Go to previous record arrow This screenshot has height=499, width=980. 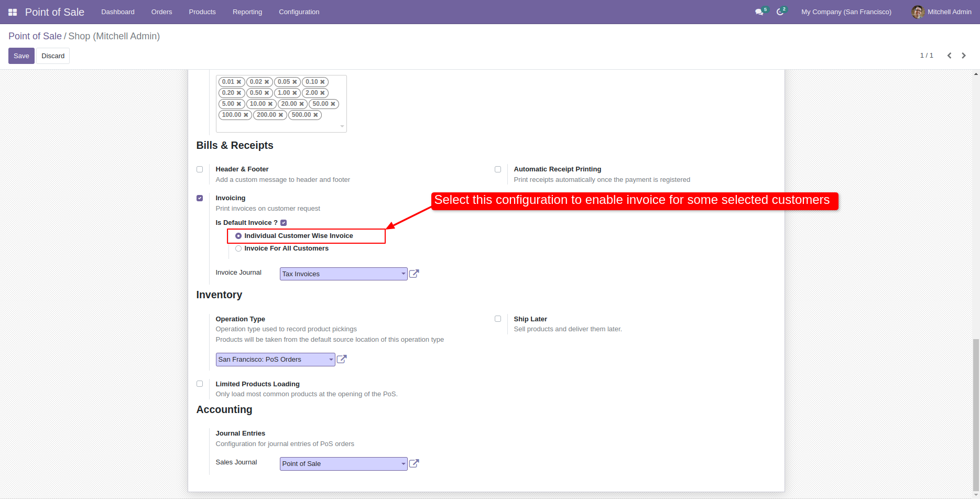point(949,56)
